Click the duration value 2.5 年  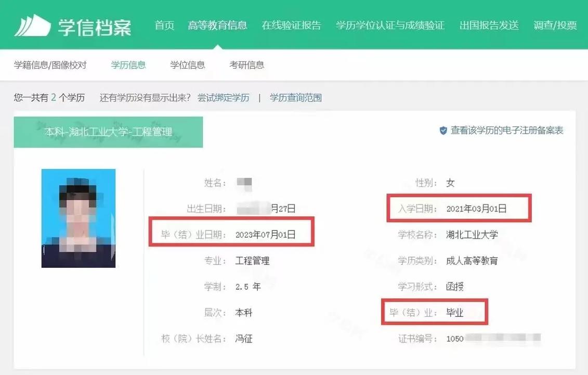pyautogui.click(x=248, y=287)
